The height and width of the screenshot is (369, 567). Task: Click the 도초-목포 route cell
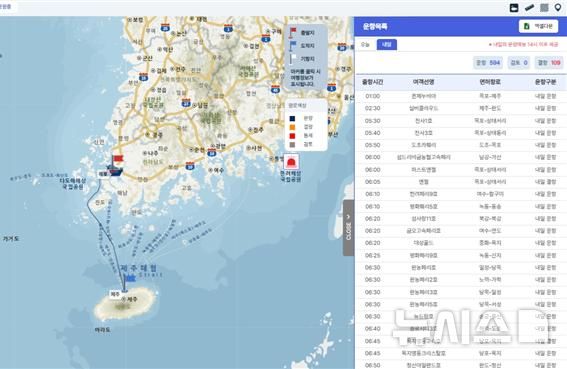click(x=490, y=145)
